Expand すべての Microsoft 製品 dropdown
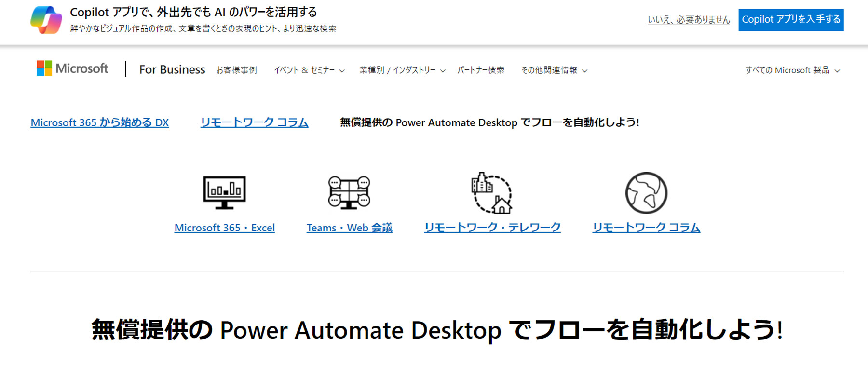The image size is (868, 366). [x=793, y=70]
